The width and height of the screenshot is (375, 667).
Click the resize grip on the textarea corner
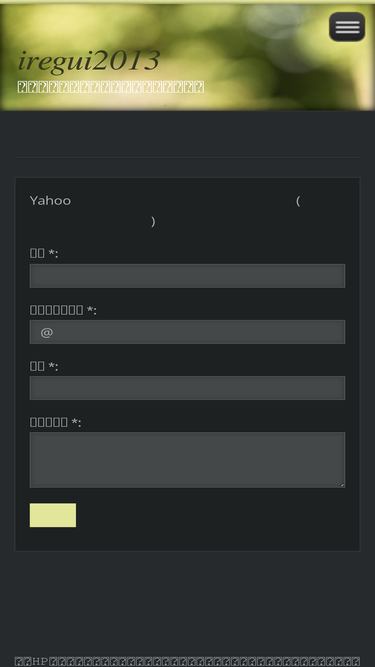341,485
